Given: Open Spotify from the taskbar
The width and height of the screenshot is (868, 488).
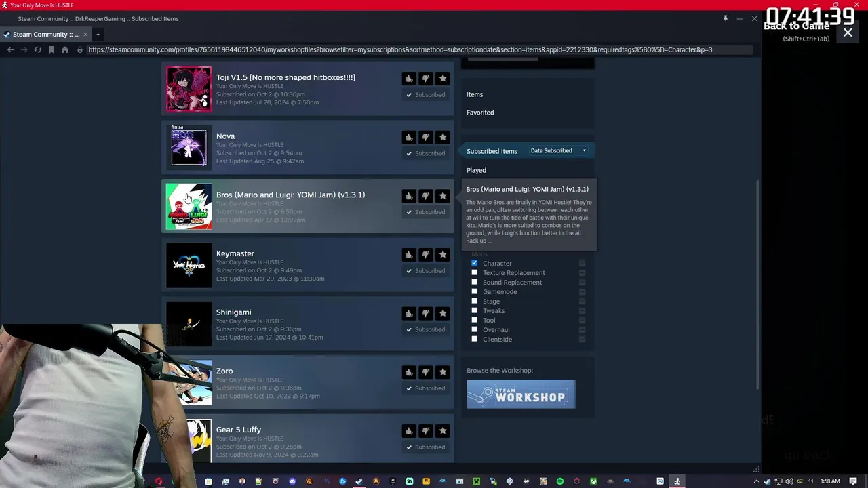Looking at the screenshot, I should coord(560,481).
